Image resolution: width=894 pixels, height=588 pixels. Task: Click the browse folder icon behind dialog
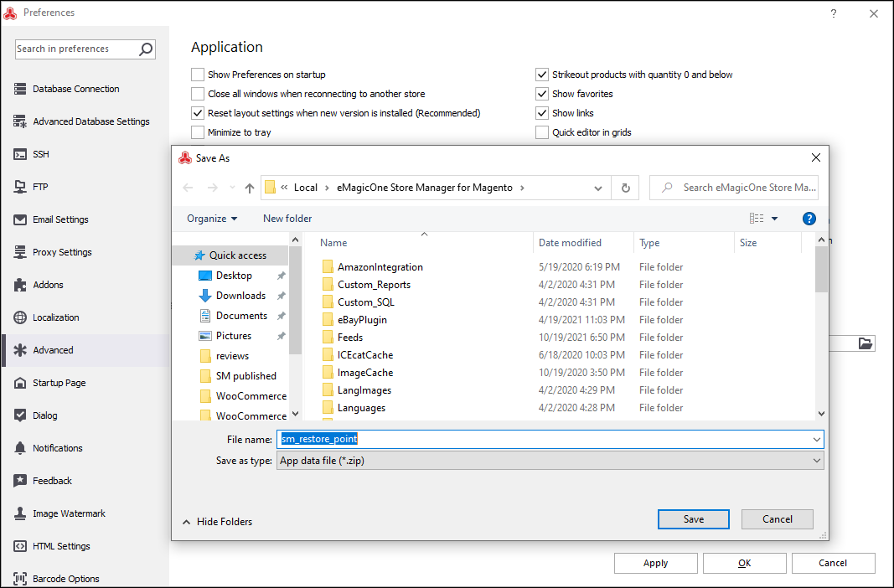coord(866,343)
